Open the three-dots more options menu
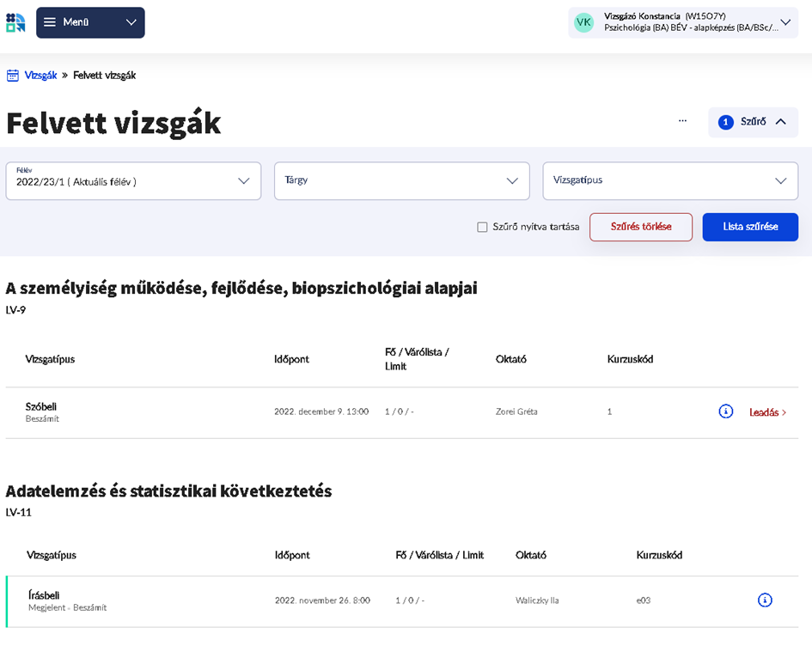 [x=682, y=121]
